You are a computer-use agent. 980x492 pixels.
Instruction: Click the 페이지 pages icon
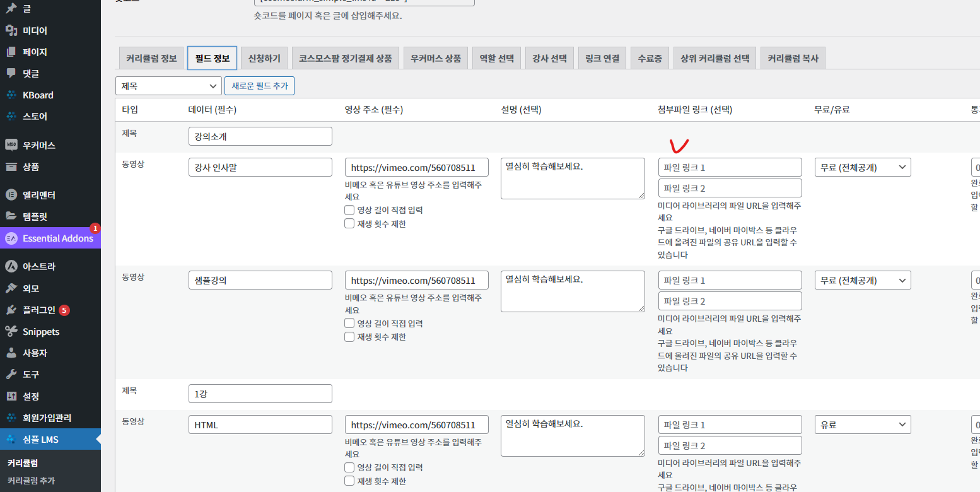11,52
